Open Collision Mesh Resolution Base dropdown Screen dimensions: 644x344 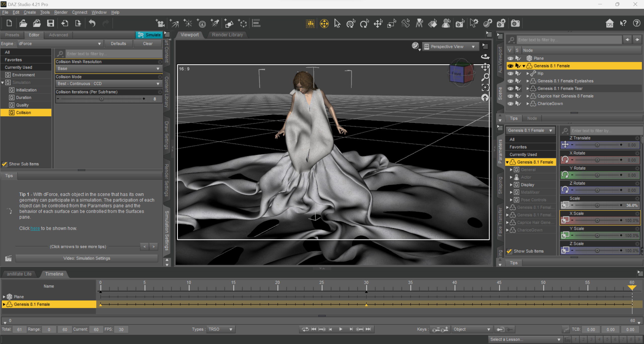coord(108,69)
